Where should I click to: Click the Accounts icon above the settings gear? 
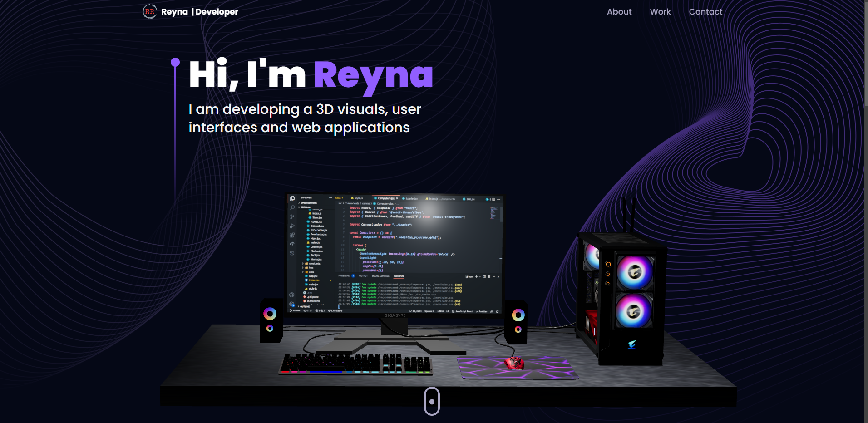click(291, 295)
